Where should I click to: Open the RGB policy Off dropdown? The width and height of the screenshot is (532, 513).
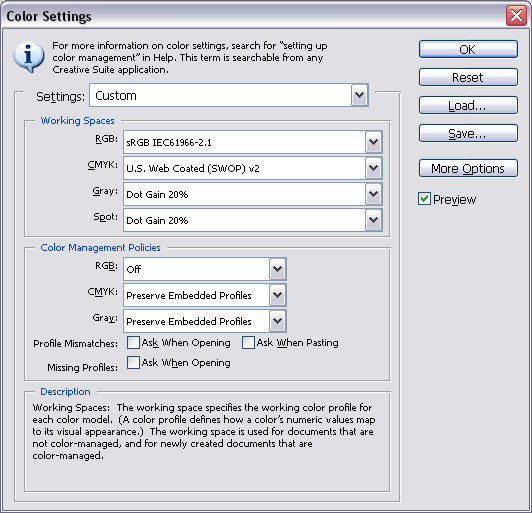pyautogui.click(x=205, y=269)
